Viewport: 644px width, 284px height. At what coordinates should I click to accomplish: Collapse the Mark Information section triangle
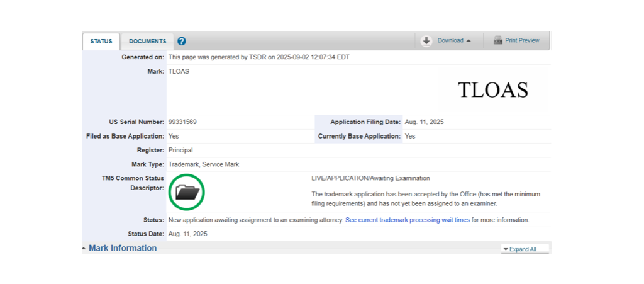[84, 249]
